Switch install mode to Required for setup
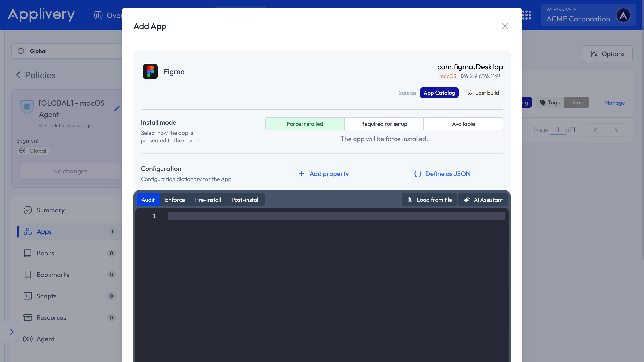644x362 pixels. (384, 123)
